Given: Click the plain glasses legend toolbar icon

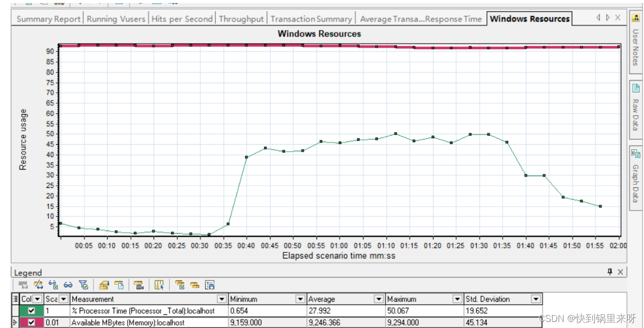Looking at the screenshot, I should click(68, 285).
